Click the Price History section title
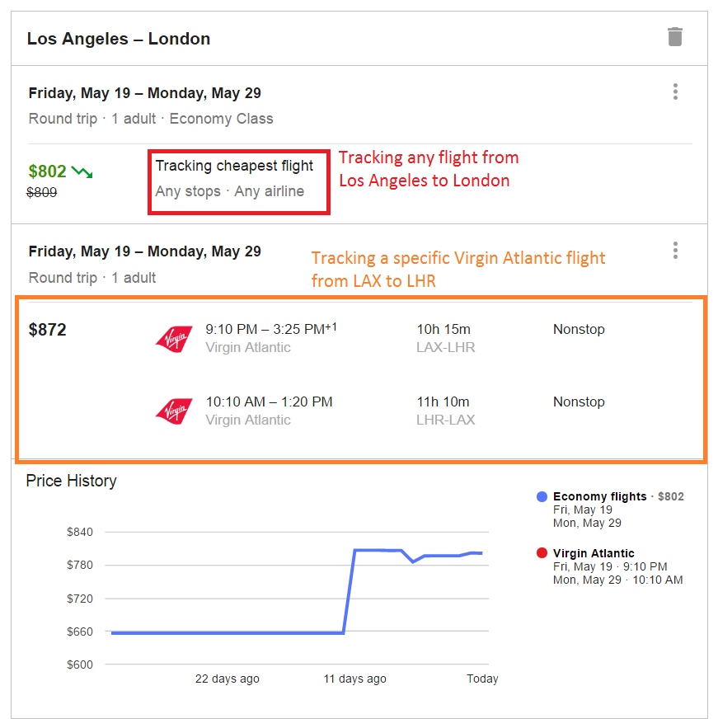The image size is (718, 728). (72, 481)
